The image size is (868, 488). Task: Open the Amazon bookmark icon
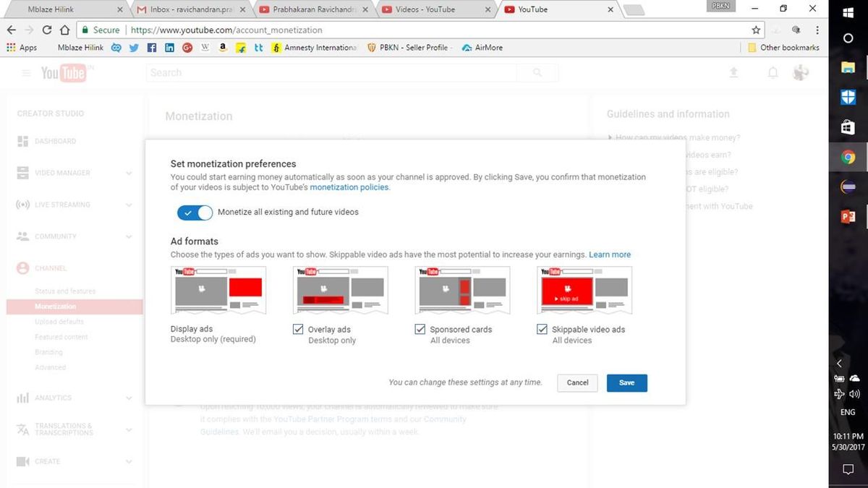[x=223, y=48]
